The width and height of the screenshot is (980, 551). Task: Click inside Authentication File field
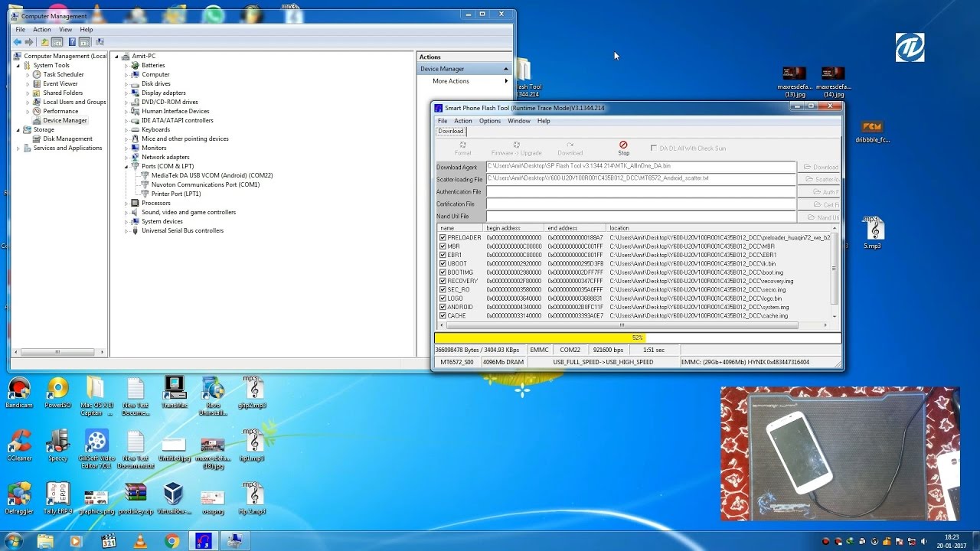point(641,192)
